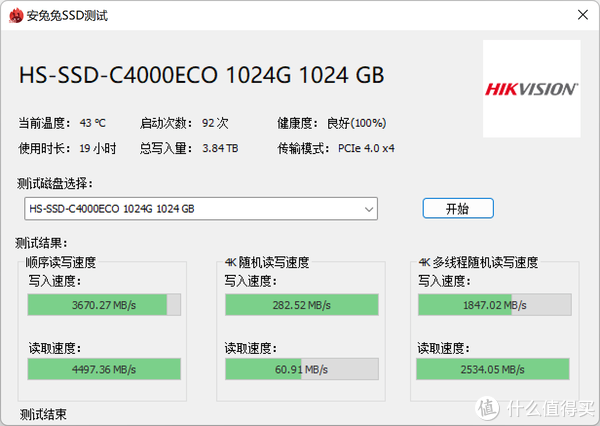Click the sequential read 4497.36 MB/s bar

[x=104, y=369]
